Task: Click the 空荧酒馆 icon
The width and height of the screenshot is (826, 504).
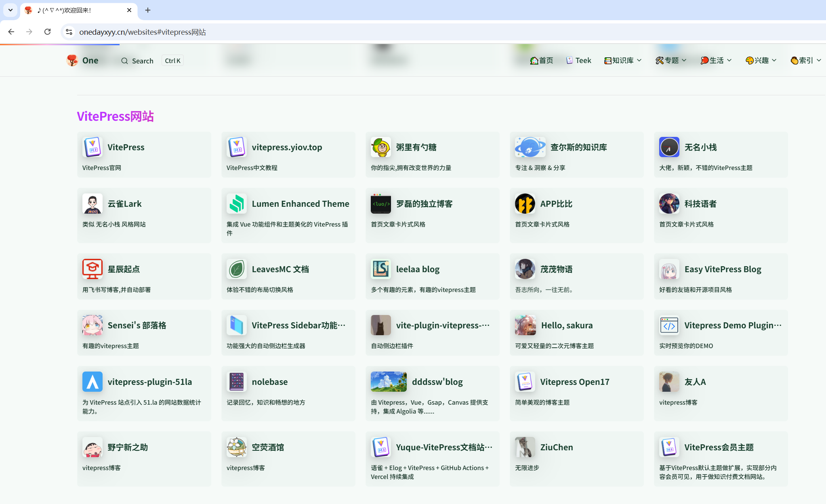Action: coord(237,447)
